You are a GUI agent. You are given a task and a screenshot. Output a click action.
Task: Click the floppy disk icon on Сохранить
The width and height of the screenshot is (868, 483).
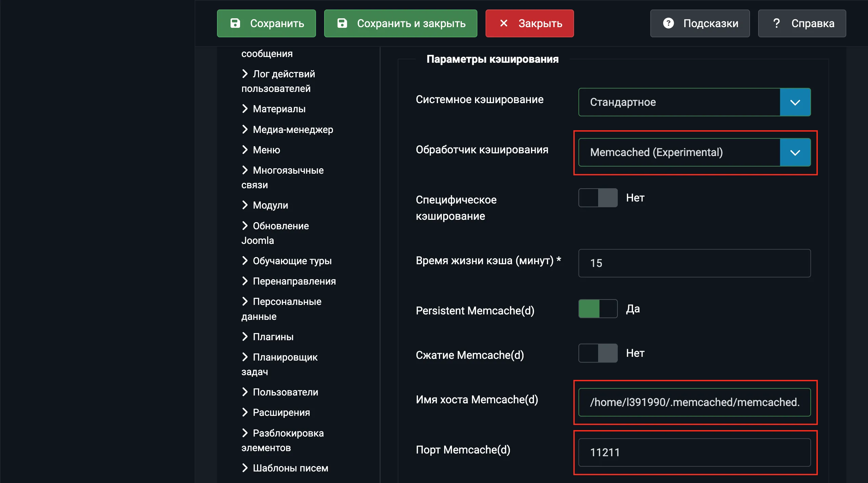click(x=235, y=23)
